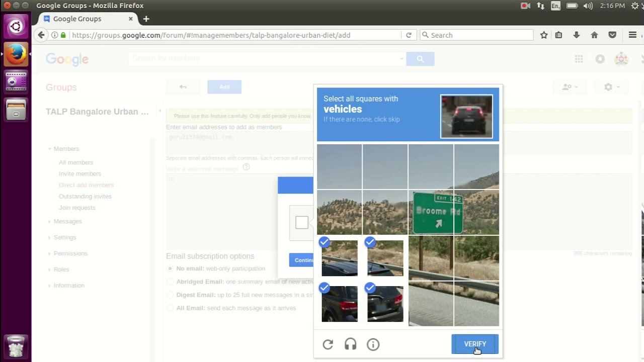Tick the I'm not a robot checkbox

[x=302, y=222]
